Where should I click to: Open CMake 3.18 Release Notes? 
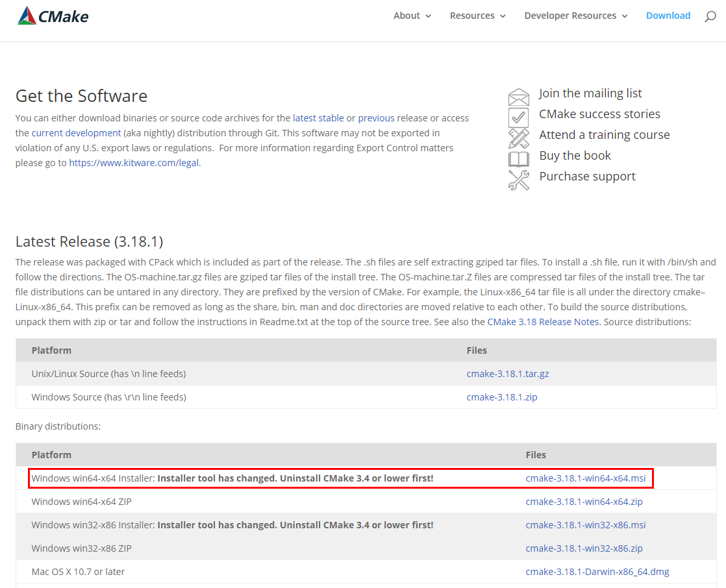tap(543, 321)
